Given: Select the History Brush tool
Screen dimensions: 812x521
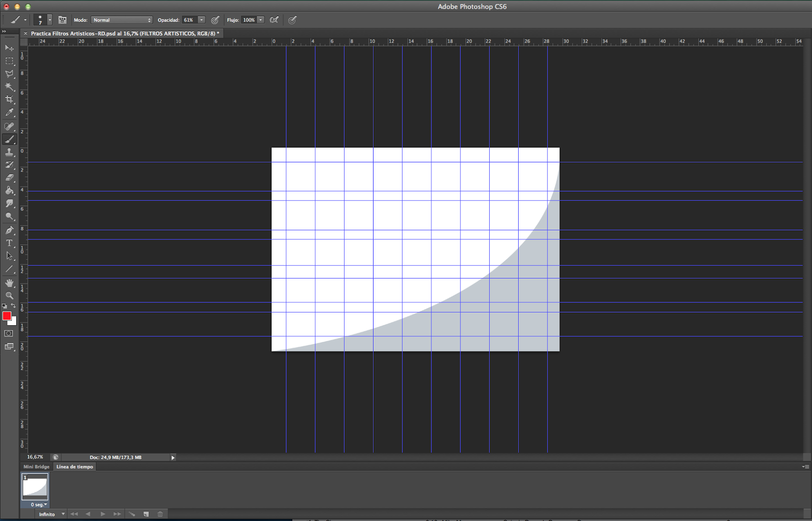Looking at the screenshot, I should point(9,165).
